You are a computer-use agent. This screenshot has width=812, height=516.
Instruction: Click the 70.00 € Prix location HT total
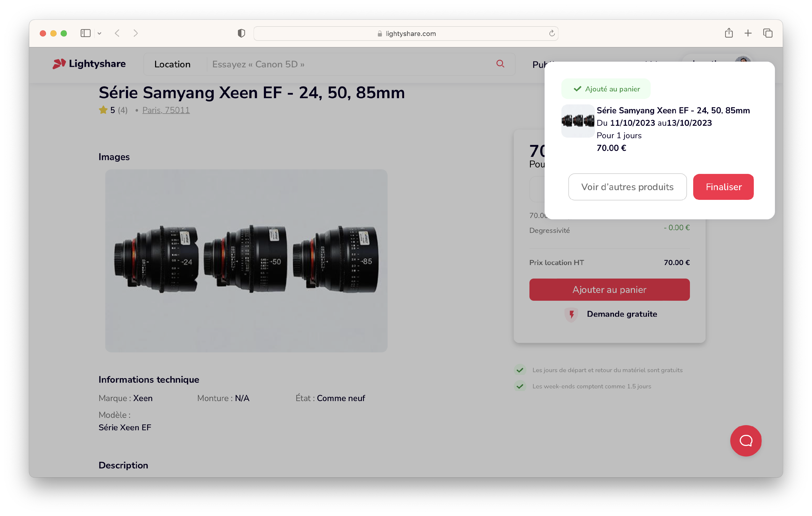676,263
